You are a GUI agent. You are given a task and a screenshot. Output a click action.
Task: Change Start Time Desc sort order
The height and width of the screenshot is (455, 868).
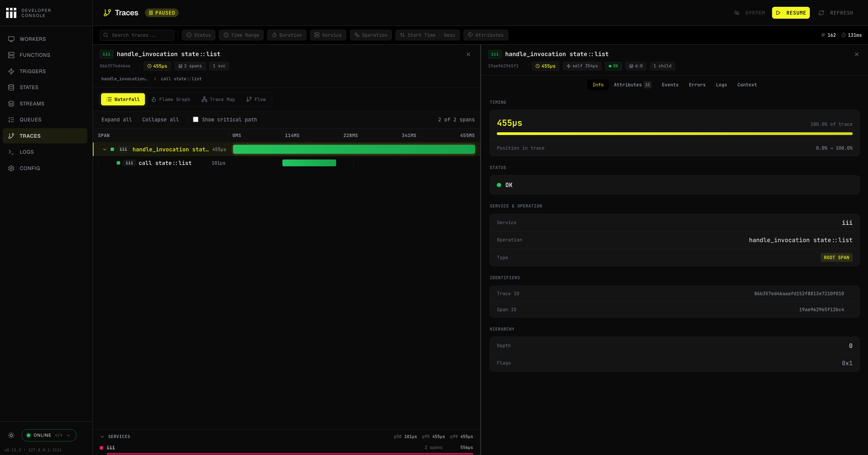pos(428,35)
